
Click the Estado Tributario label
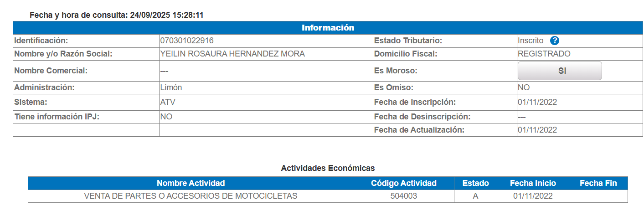408,41
